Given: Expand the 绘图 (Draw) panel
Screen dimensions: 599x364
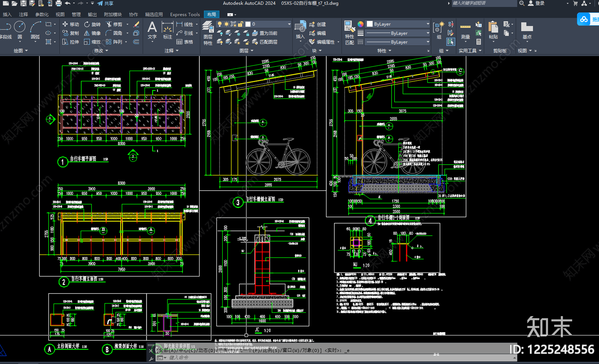Looking at the screenshot, I should 21,51.
